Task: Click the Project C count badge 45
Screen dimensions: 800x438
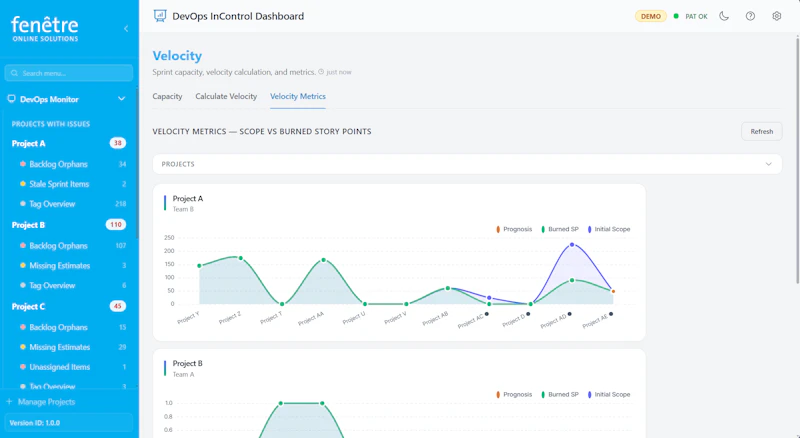Action: click(118, 307)
